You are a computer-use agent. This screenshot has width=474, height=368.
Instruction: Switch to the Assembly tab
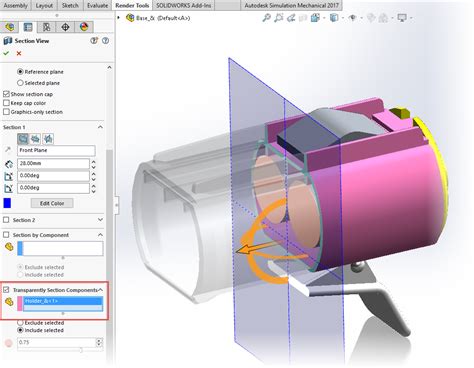click(x=15, y=5)
